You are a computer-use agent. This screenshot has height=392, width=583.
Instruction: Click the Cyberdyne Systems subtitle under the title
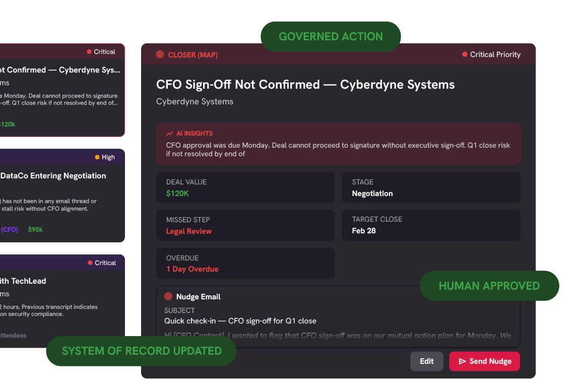pos(195,102)
